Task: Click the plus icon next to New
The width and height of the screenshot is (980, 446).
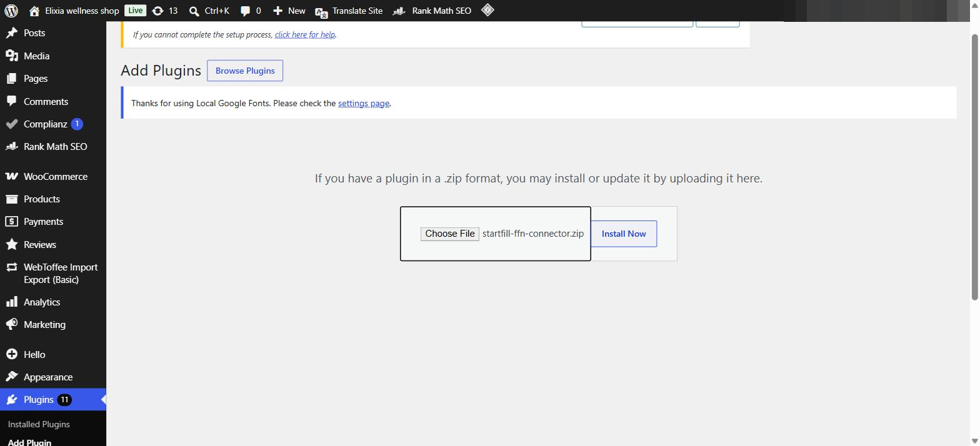Action: point(278,11)
